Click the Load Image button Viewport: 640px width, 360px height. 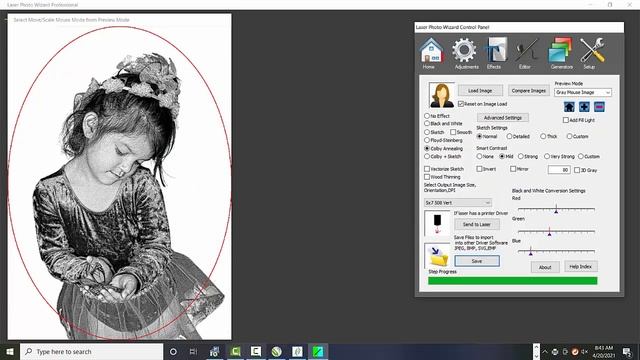[480, 91]
